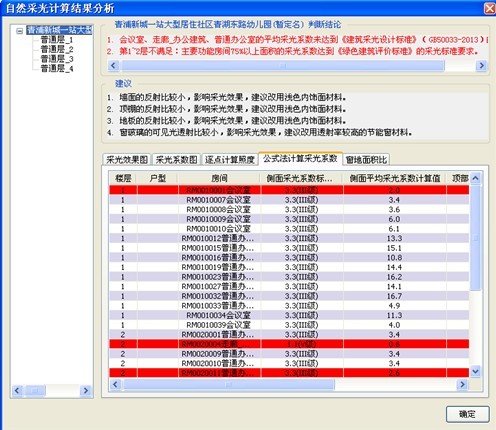Image resolution: width=496 pixels, height=430 pixels.
Task: Select 普通层_2 in the tree
Action: point(57,50)
